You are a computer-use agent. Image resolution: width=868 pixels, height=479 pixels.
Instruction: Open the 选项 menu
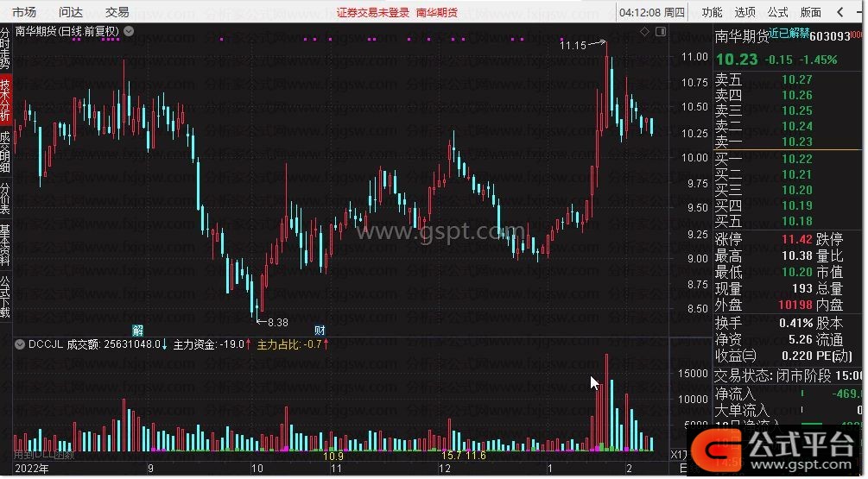744,11
